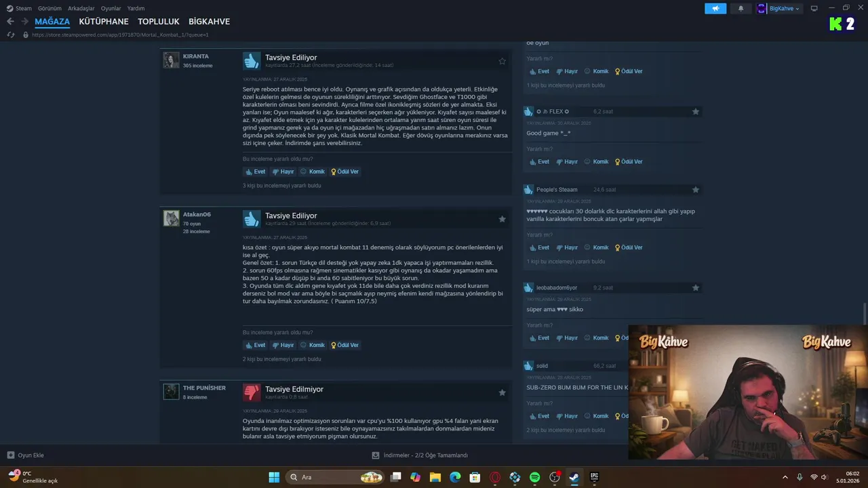Click the star icon on THE PUNİSHER's review

tap(502, 392)
